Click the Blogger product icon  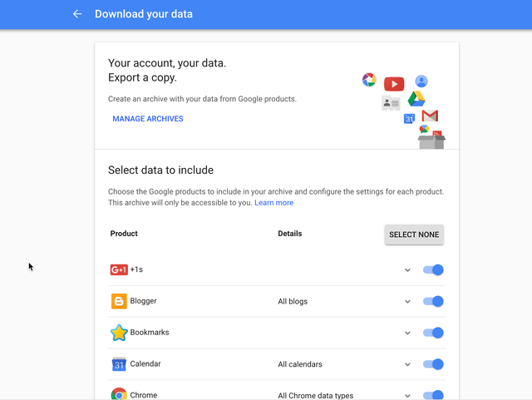pyautogui.click(x=119, y=301)
